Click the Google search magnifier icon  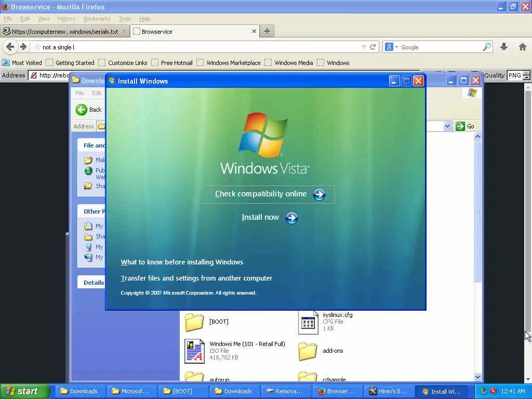(487, 47)
